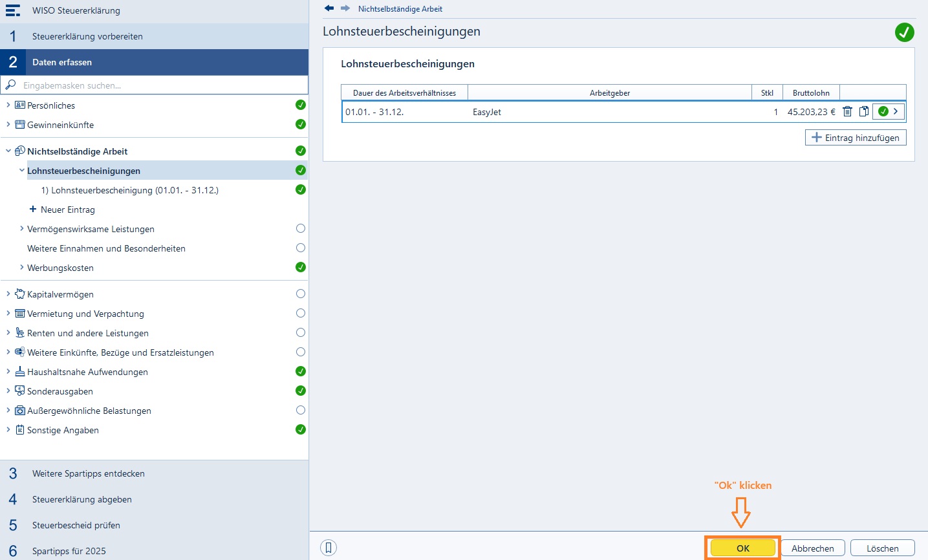Image resolution: width=928 pixels, height=560 pixels.
Task: Copy the EasyJet entry with duplicate icon
Action: pyautogui.click(x=863, y=111)
